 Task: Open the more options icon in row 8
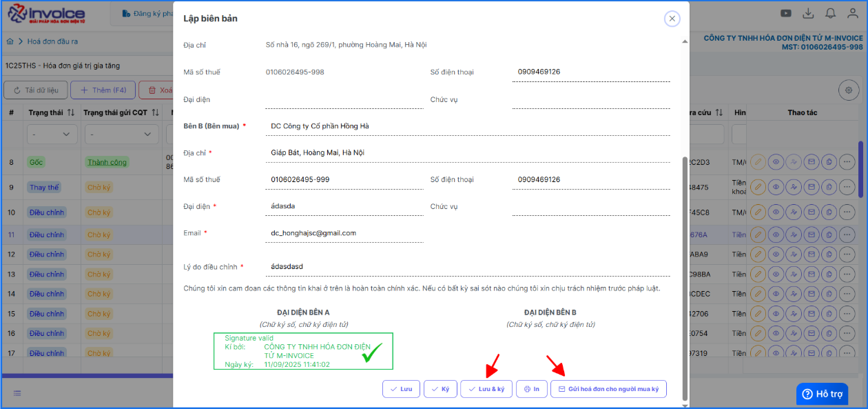(x=847, y=162)
